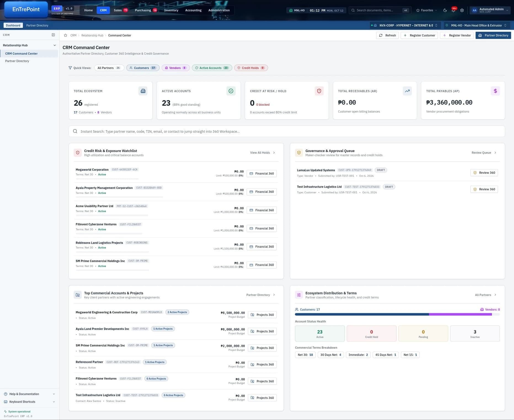514x420 pixels.
Task: Toggle the Vendors quick view filter
Action: tap(175, 68)
